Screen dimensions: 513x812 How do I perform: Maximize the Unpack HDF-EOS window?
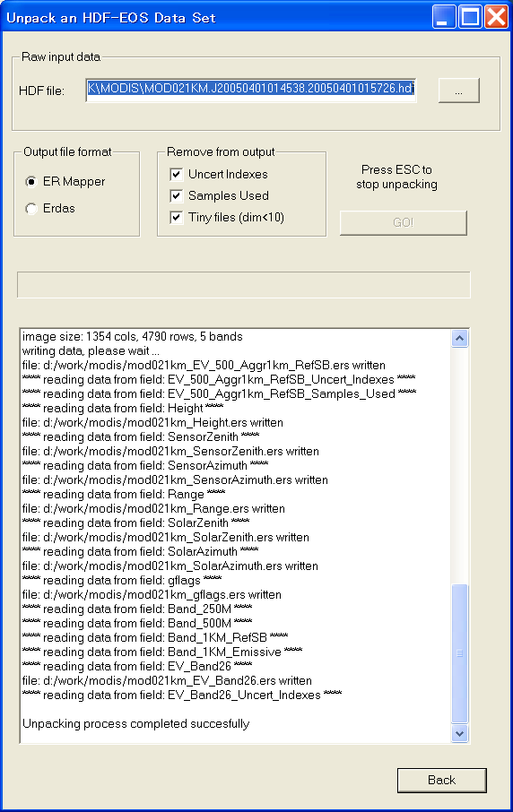coord(470,17)
